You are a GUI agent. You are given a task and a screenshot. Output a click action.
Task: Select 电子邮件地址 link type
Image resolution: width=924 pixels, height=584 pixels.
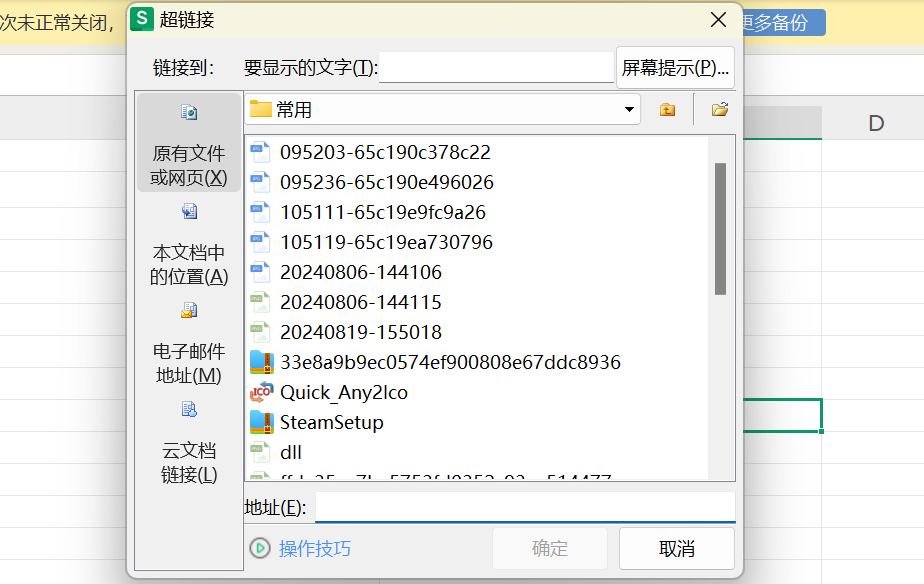[x=189, y=342]
